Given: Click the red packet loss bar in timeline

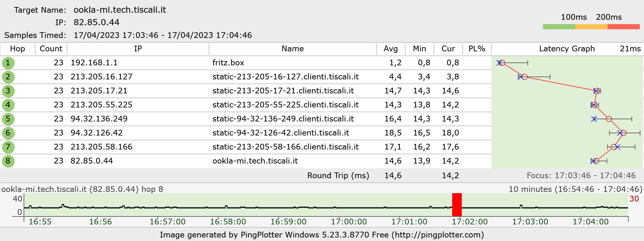Looking at the screenshot, I should coord(457,205).
